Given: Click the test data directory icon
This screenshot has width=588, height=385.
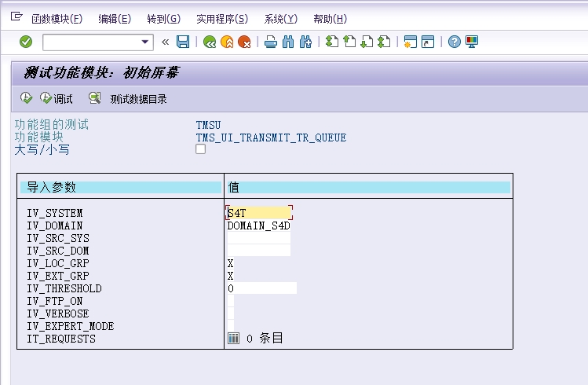Looking at the screenshot, I should pos(94,98).
